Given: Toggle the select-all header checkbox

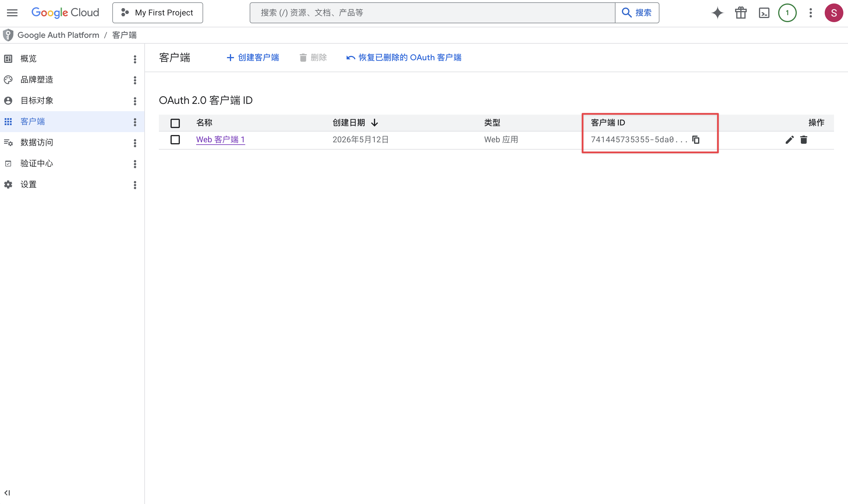Looking at the screenshot, I should [175, 123].
